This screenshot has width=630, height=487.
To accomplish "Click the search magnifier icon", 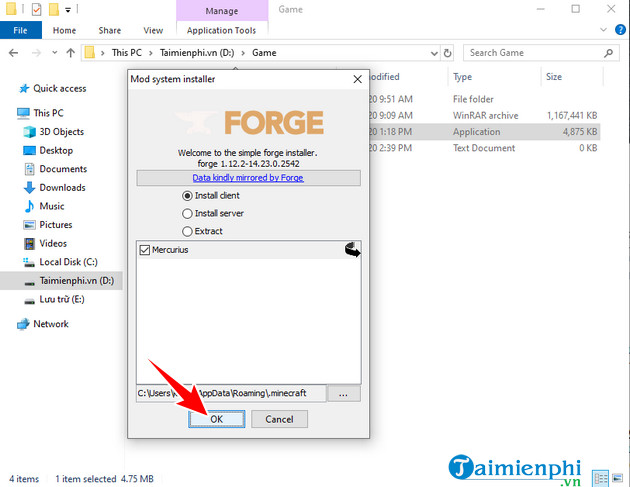I will pyautogui.click(x=608, y=53).
